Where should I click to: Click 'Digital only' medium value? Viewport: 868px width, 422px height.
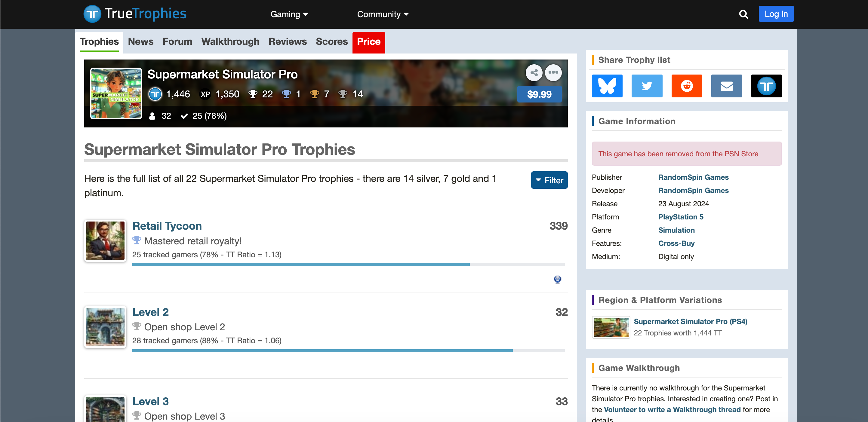676,257
